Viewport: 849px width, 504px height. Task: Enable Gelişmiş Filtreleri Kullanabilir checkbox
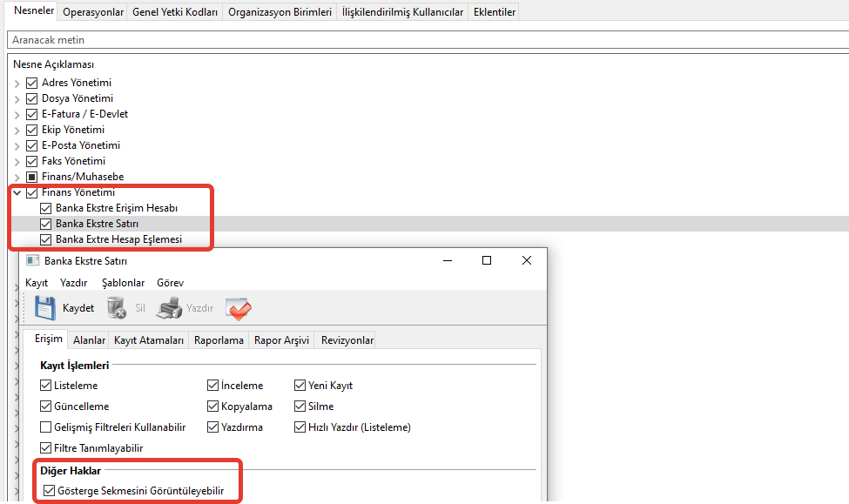(x=46, y=427)
